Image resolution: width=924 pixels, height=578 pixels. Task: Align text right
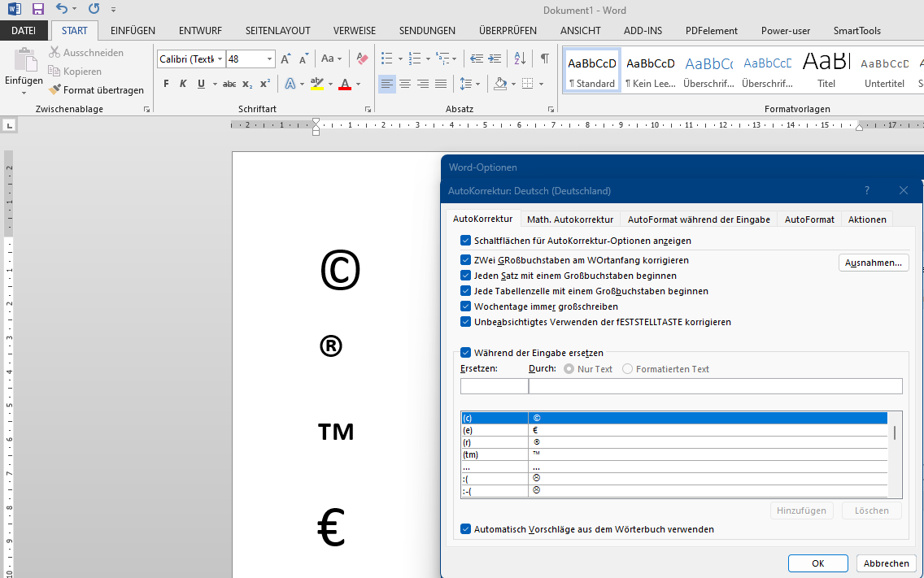click(422, 84)
